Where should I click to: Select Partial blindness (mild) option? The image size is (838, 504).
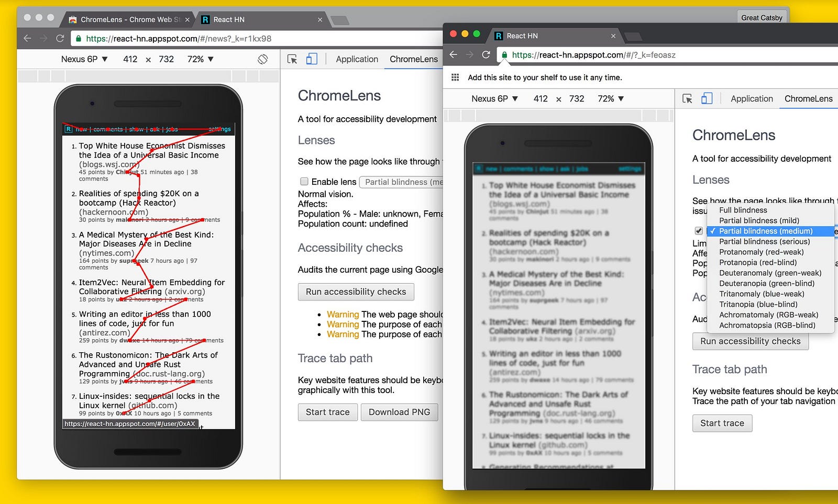click(x=770, y=220)
